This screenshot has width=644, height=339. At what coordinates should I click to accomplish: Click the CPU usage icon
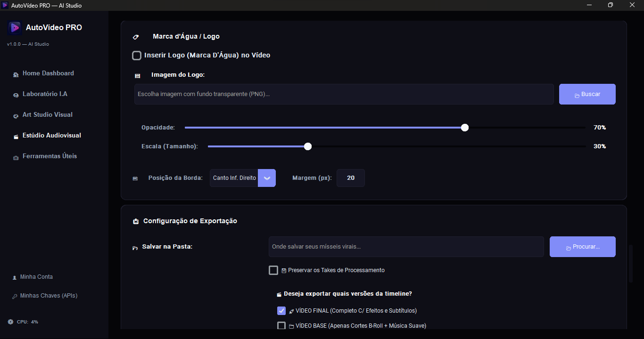pyautogui.click(x=10, y=322)
